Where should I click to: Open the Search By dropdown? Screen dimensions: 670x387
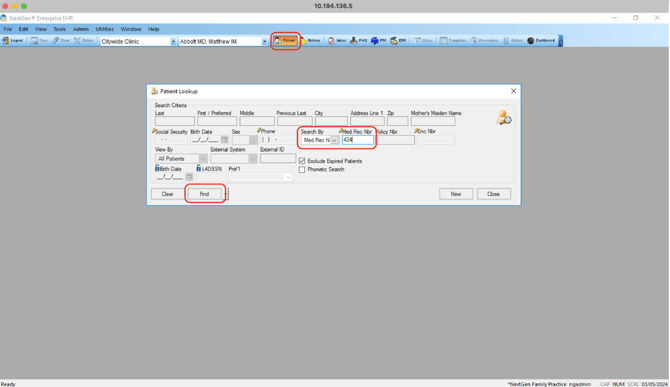coord(335,140)
